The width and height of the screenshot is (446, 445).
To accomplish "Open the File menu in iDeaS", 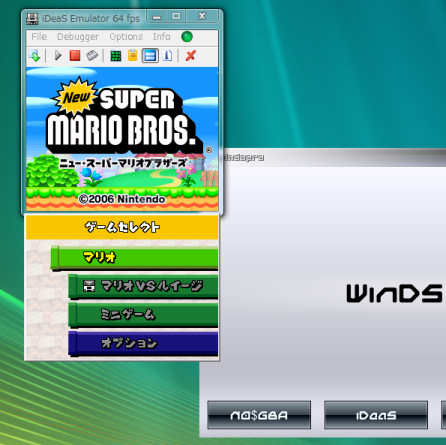I will tap(39, 36).
